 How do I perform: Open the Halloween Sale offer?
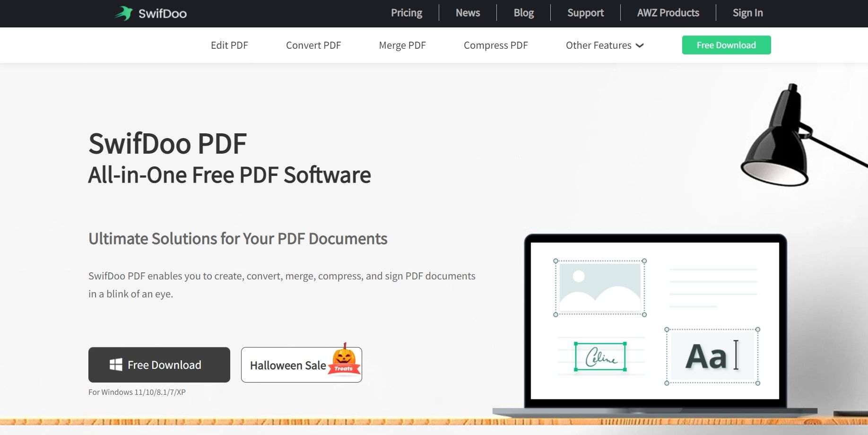click(x=302, y=365)
